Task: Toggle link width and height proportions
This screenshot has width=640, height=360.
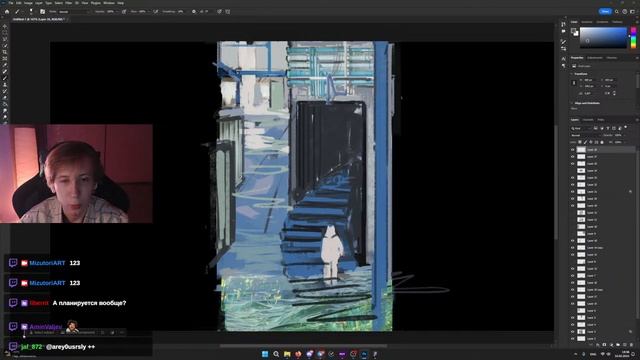Action: pos(574,83)
